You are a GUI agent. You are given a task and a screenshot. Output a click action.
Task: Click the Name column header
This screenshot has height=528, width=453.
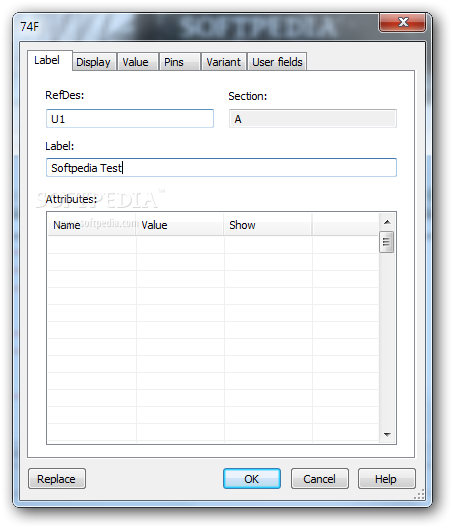[x=91, y=225]
